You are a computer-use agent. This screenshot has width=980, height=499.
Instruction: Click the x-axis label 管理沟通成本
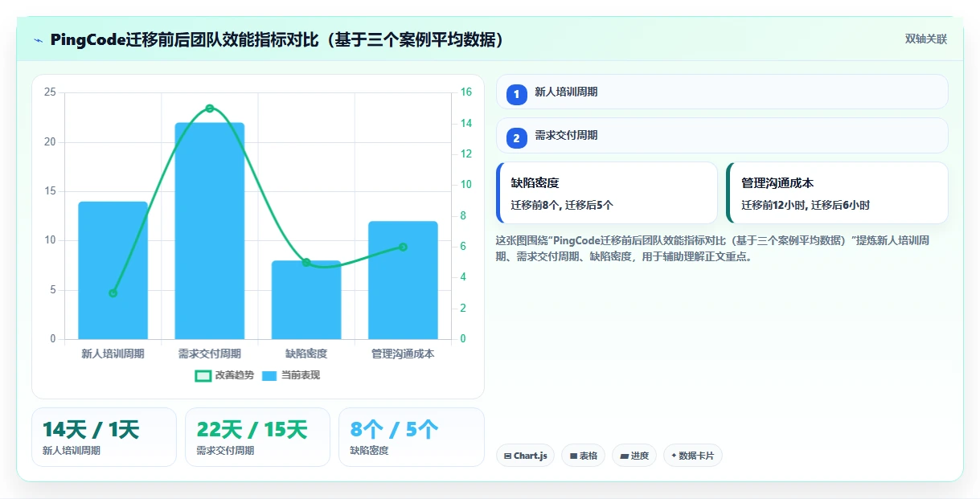pyautogui.click(x=403, y=354)
